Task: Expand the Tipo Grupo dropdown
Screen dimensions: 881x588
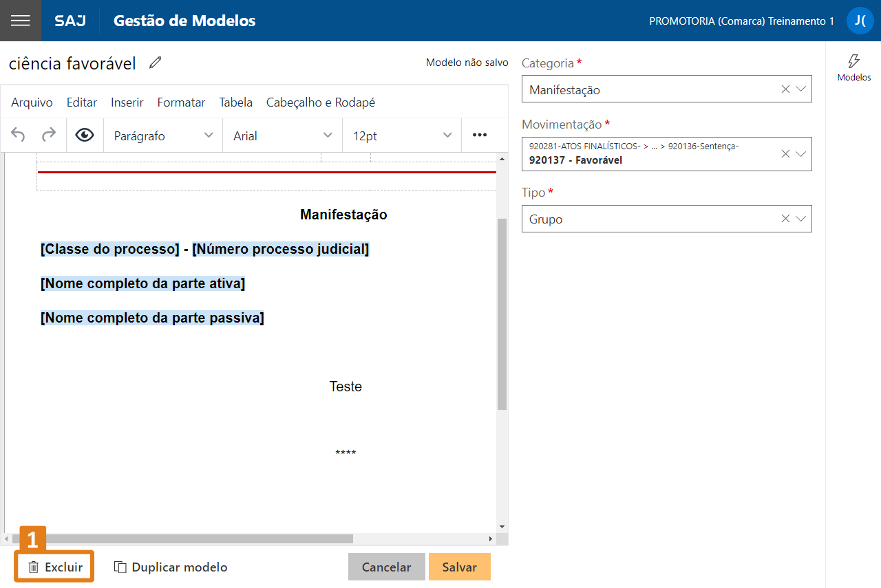Action: (800, 219)
